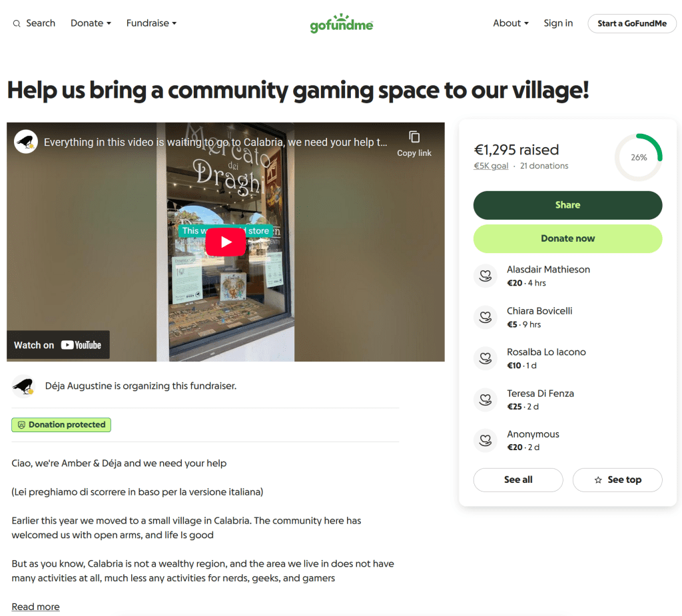682x616 pixels.
Task: Click Read more link
Action: pos(36,607)
